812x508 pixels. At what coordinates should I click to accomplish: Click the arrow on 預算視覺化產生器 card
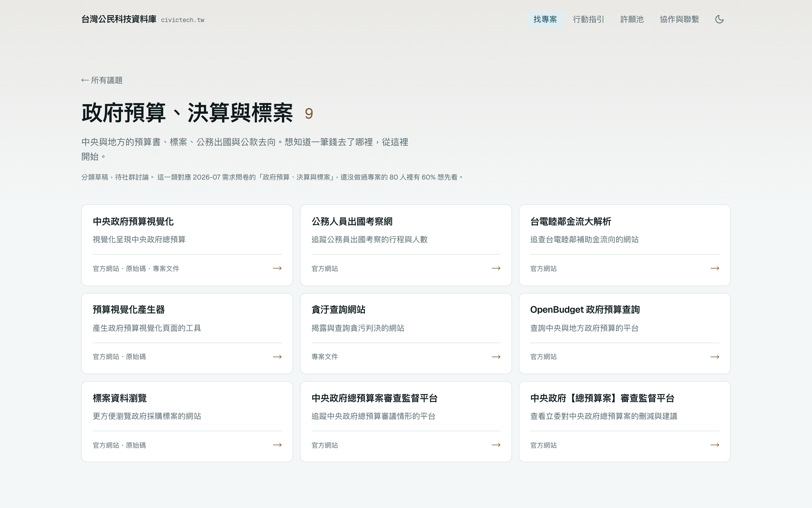pyautogui.click(x=277, y=357)
